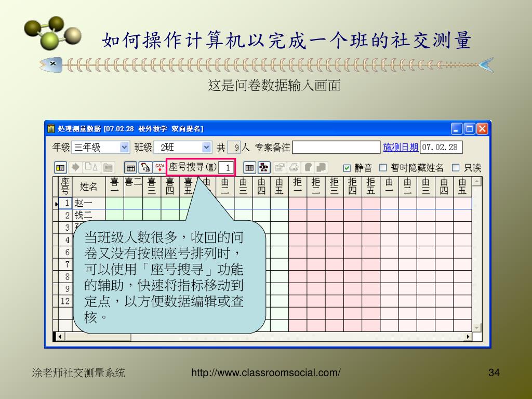Click the CSV export icon
Viewport: 532px width, 399px height.
tap(159, 167)
